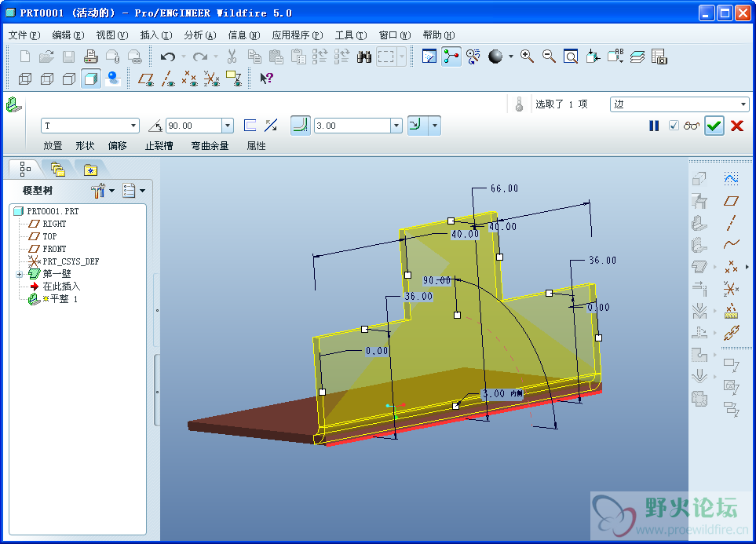The image size is (756, 544).
Task: Select the datum plane tool in right toolbar
Action: click(731, 201)
